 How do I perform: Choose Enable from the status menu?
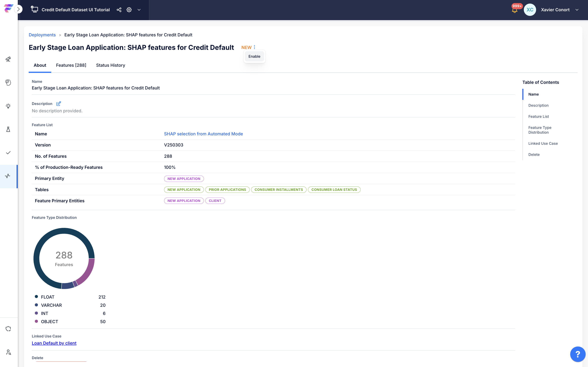(254, 56)
